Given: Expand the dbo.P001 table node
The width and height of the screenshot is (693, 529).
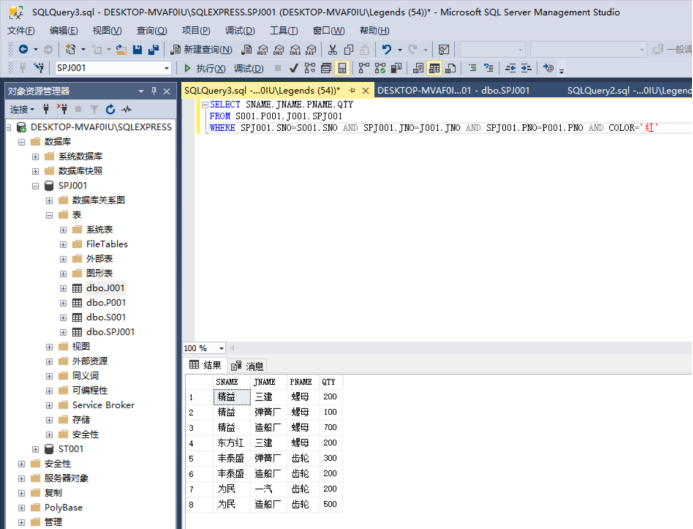Looking at the screenshot, I should coord(63,303).
